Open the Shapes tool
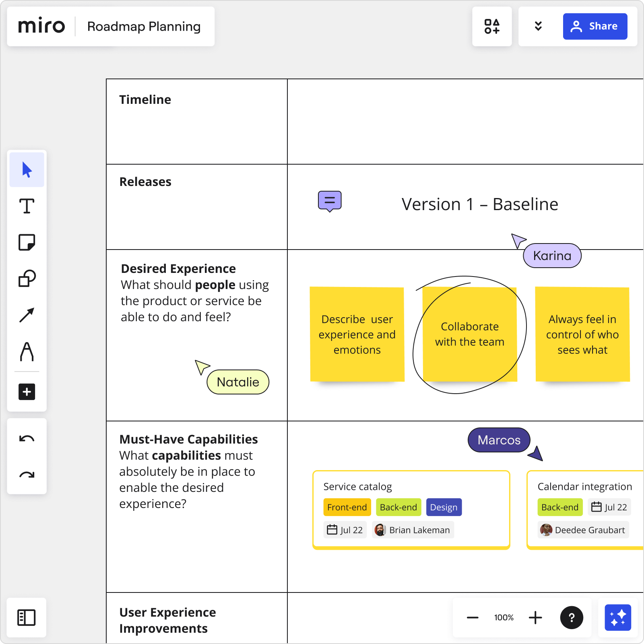This screenshot has width=644, height=644. click(27, 278)
